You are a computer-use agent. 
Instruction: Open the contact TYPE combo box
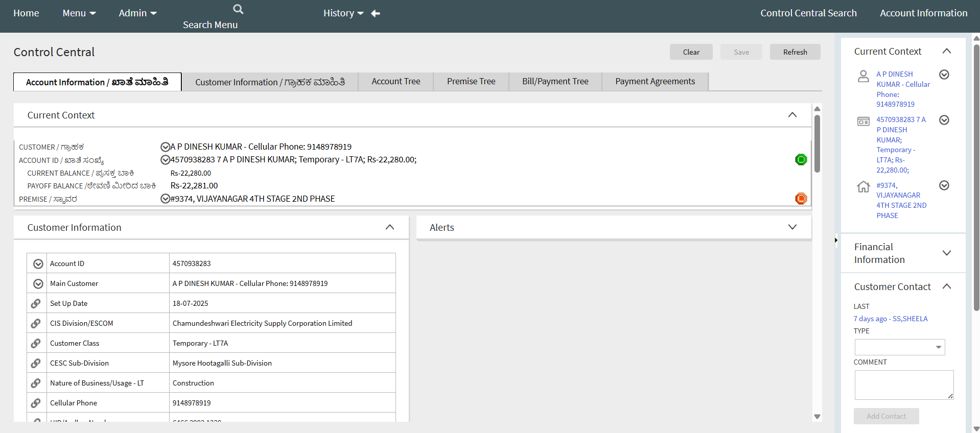tap(899, 347)
